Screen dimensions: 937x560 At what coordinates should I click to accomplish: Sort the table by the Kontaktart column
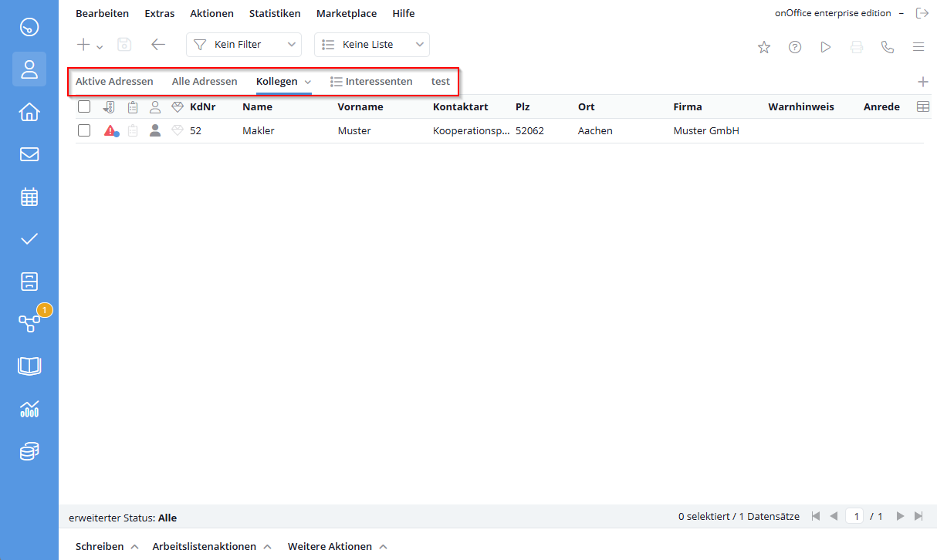coord(461,107)
